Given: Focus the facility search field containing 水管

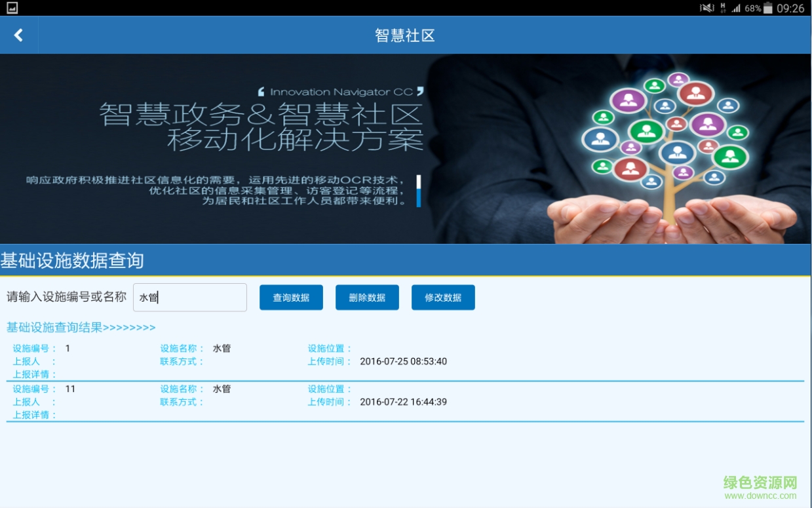Looking at the screenshot, I should pyautogui.click(x=189, y=298).
